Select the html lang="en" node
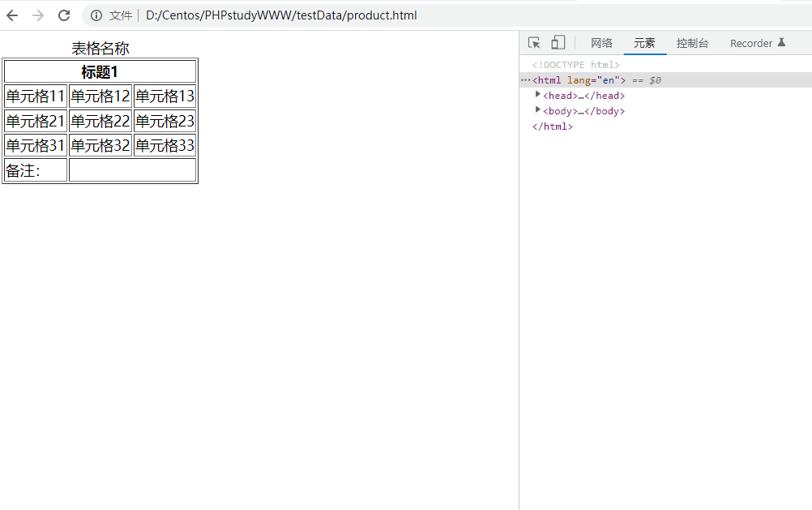 click(x=666, y=80)
